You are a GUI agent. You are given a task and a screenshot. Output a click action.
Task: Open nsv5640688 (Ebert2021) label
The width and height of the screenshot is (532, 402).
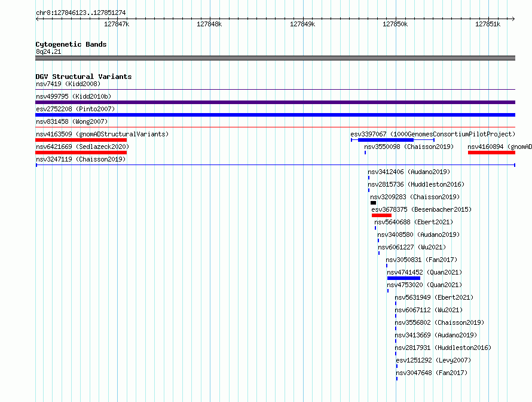tap(414, 222)
